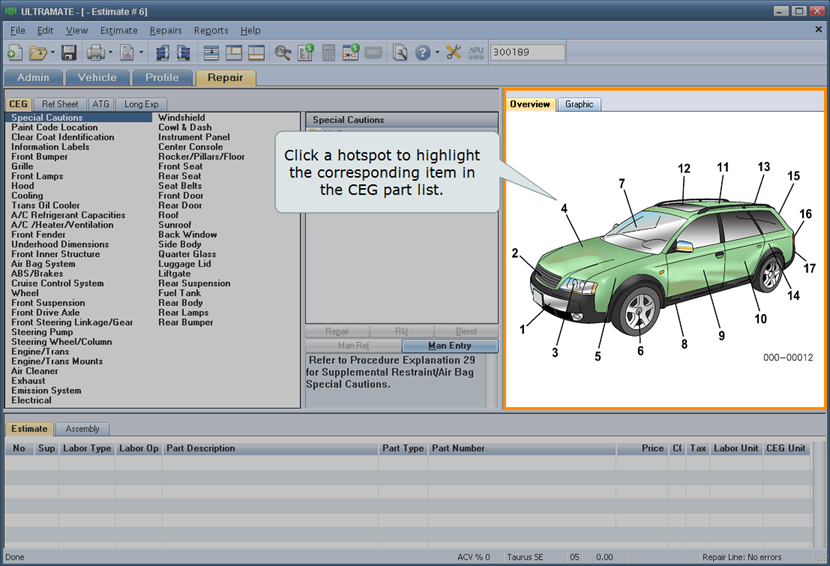
Task: Expand the open folder dropdown arrow
Action: point(53,53)
